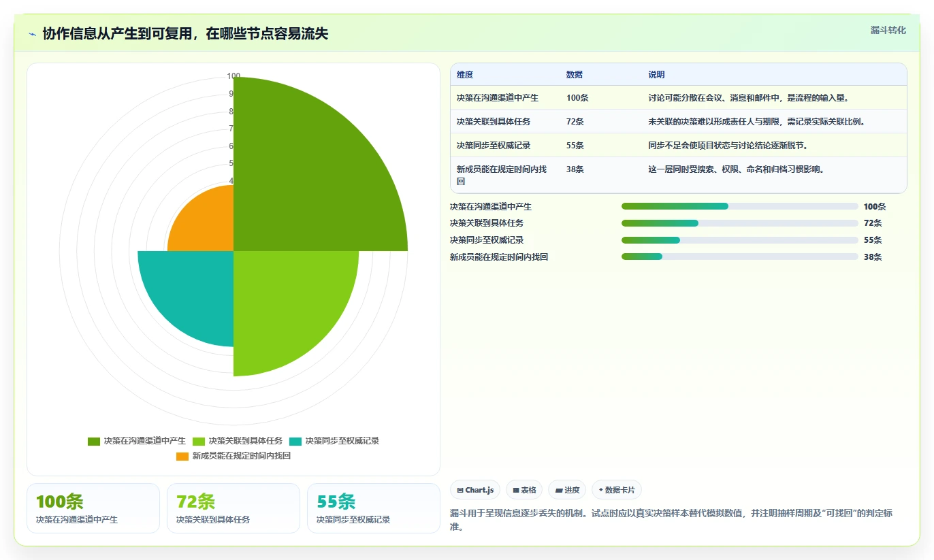Viewport: 934px width, 560px height.
Task: Click 新成员能在规定时间内找回 label in progress list
Action: [499, 257]
